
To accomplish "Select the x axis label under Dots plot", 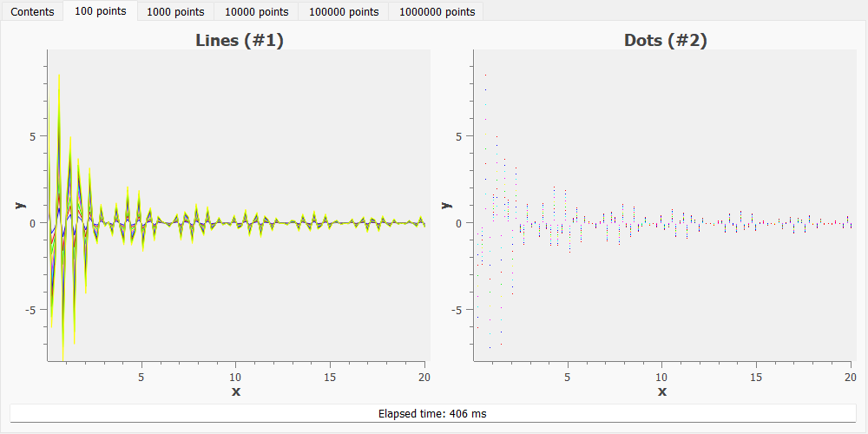I will [662, 392].
